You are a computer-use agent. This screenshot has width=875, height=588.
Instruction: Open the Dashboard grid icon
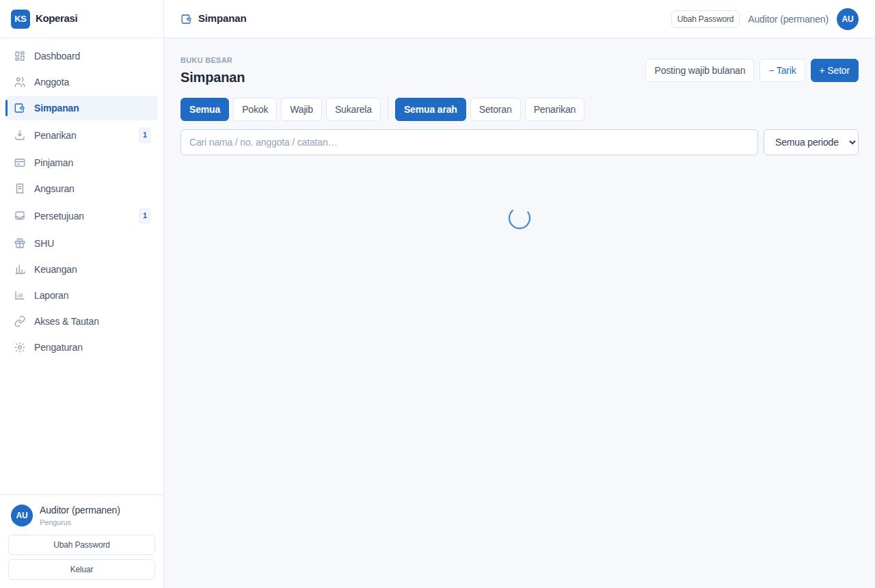pos(20,56)
